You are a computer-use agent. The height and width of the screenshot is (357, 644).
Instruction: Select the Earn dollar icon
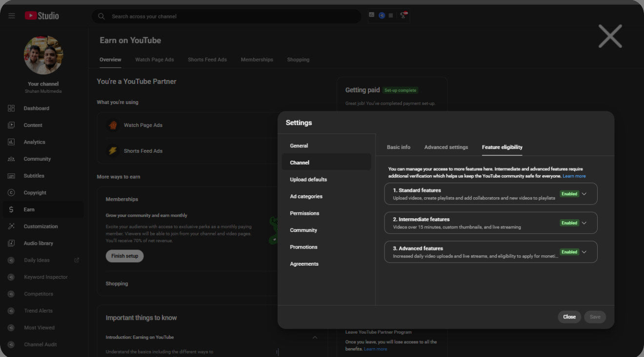tap(11, 210)
